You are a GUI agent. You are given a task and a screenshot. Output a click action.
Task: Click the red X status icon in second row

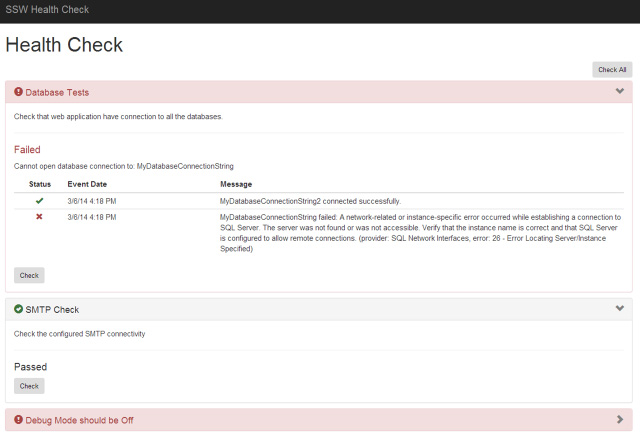pos(40,217)
